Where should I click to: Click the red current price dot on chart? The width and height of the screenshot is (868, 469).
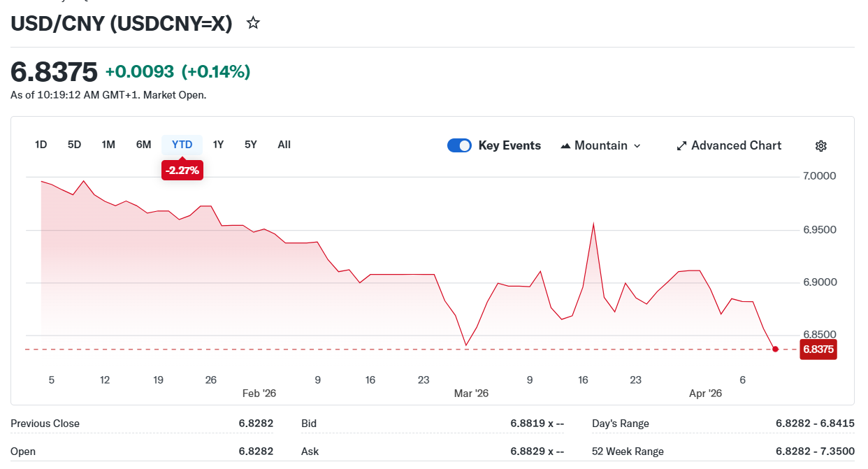click(x=775, y=349)
